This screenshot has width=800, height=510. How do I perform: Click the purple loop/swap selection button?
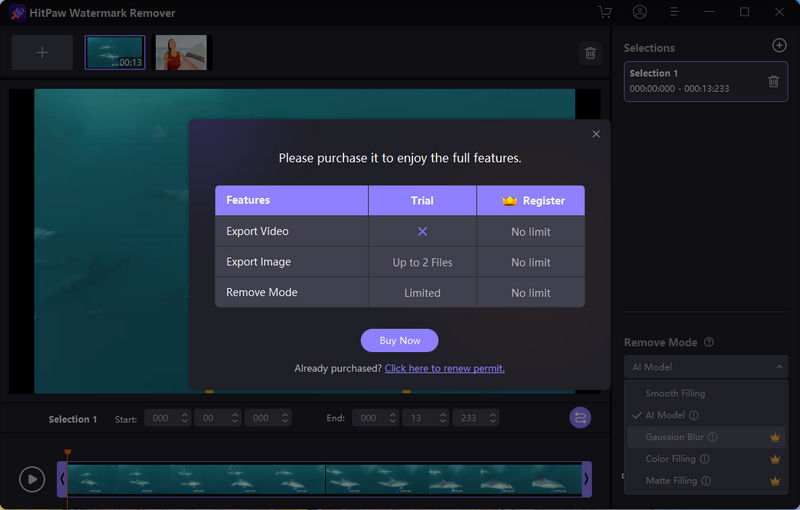point(580,418)
